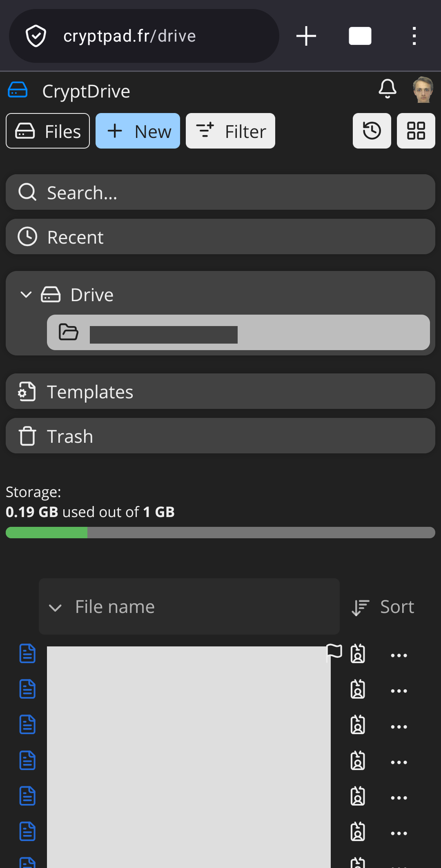Viewport: 441px width, 868px height.
Task: Open the Filter button
Action: click(x=230, y=131)
